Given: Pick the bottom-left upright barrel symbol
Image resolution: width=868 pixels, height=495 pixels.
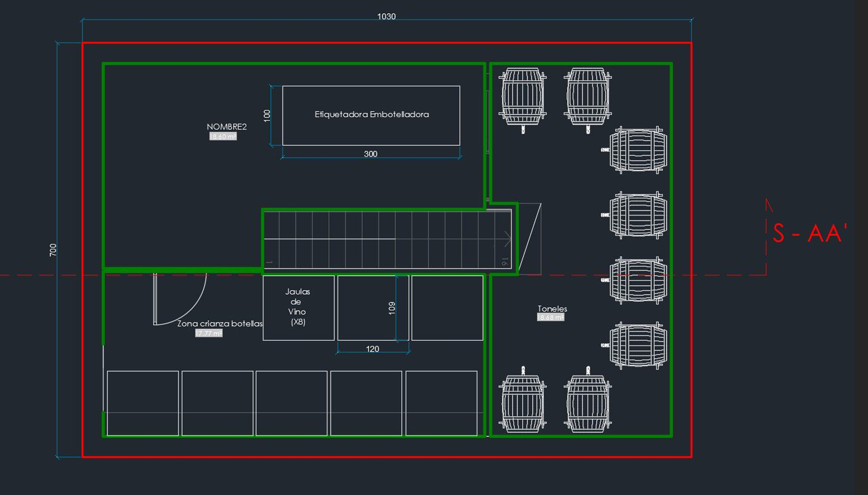Looking at the screenshot, I should 522,403.
